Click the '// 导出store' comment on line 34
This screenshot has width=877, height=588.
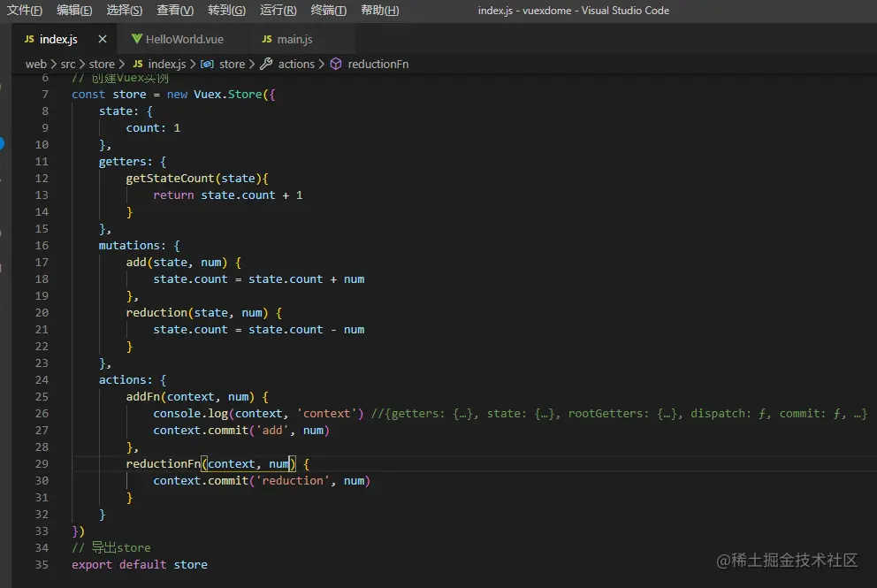[111, 547]
